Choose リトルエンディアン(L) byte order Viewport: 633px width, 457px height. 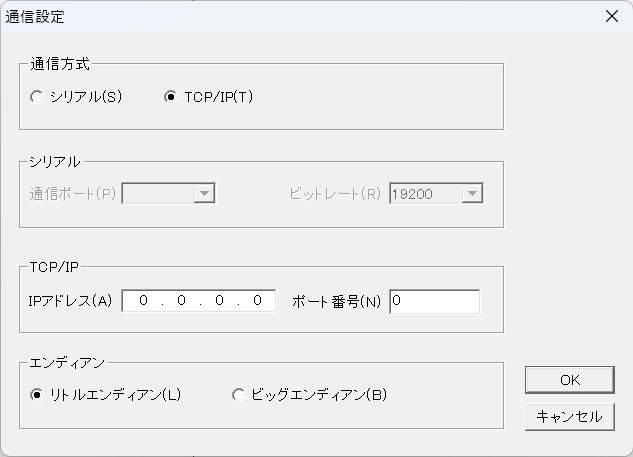[38, 395]
